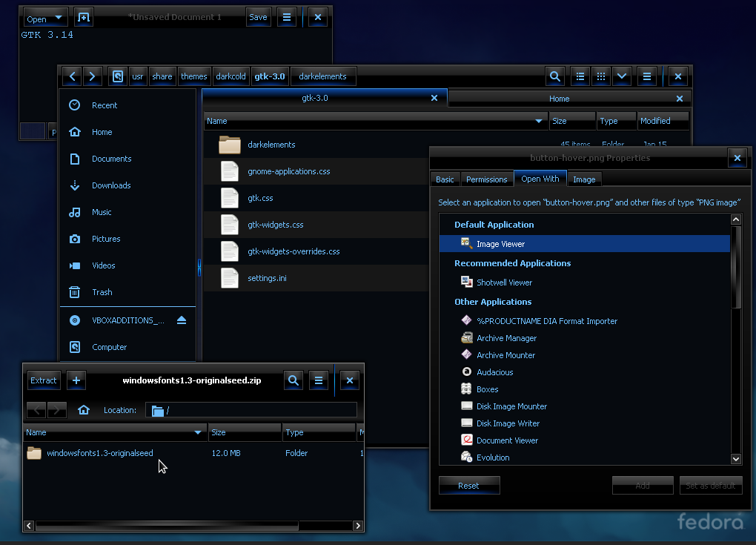Select windowsfonts1.3-originalseed folder
756x545 pixels.
pyautogui.click(x=193, y=453)
